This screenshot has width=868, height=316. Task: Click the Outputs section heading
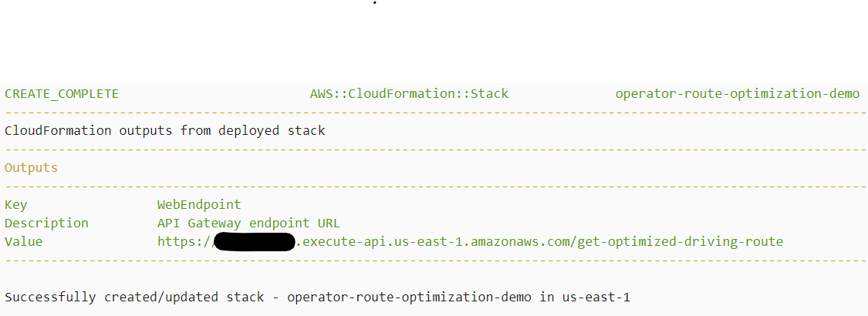coord(31,167)
